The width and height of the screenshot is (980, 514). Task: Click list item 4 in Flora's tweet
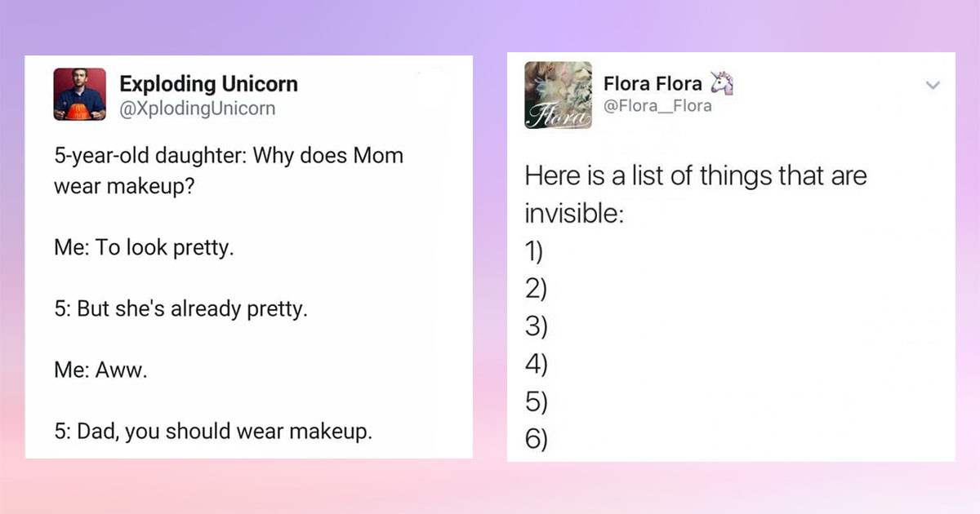pyautogui.click(x=535, y=365)
